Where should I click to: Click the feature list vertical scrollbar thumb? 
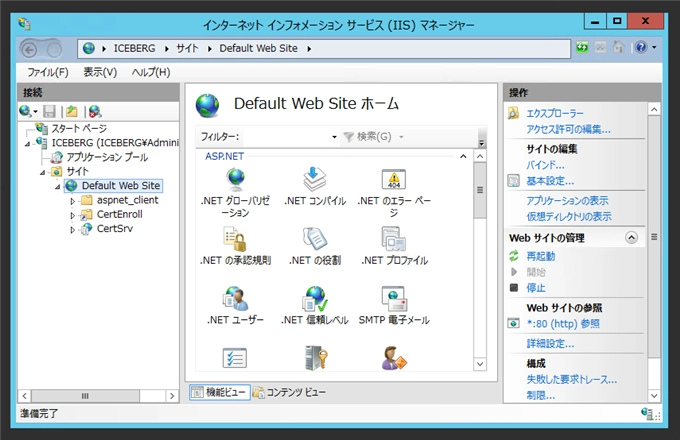coord(480,190)
